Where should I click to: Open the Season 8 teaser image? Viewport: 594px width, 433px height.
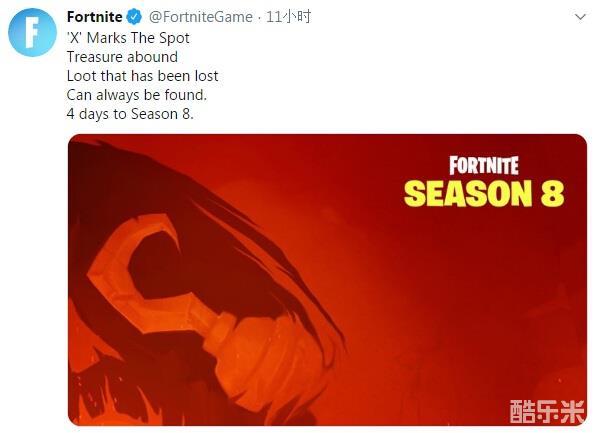pyautogui.click(x=327, y=280)
